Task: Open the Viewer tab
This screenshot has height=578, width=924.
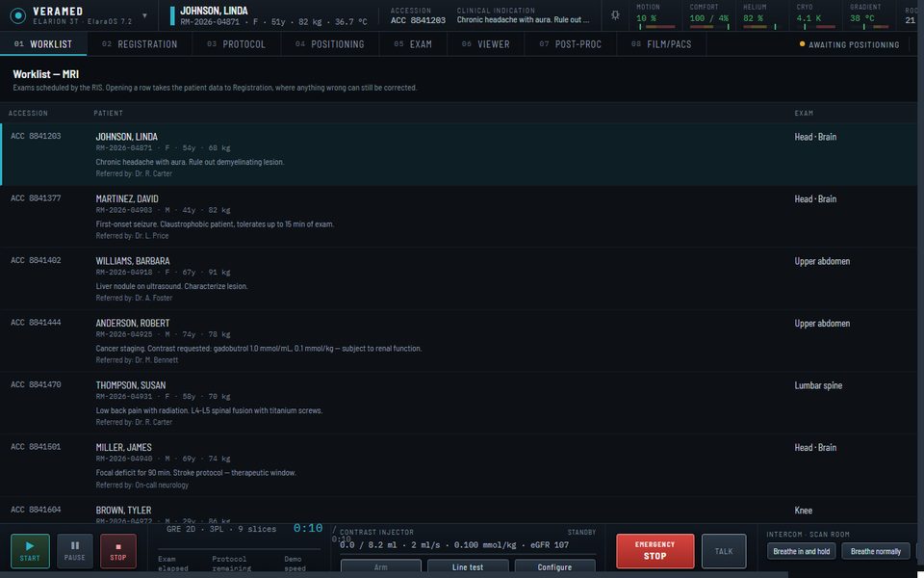Action: coord(485,44)
